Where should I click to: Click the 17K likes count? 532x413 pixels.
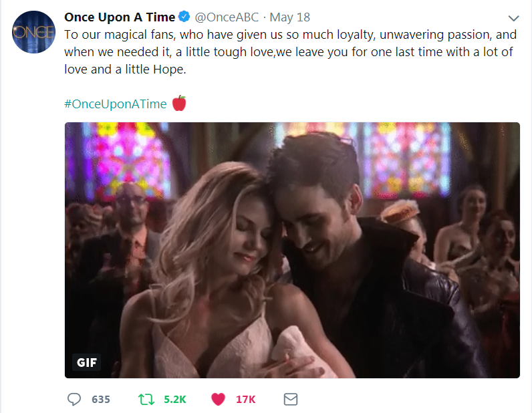[x=246, y=399]
